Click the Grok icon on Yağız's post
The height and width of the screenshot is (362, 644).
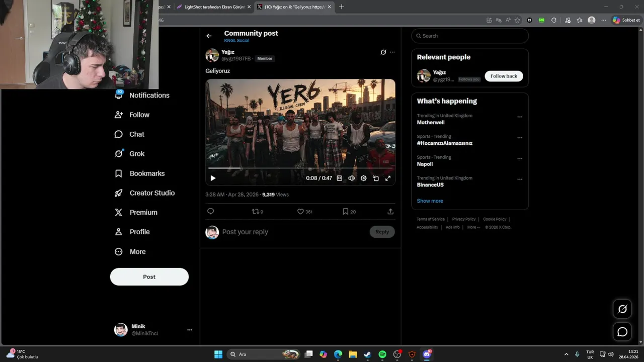pos(383,52)
